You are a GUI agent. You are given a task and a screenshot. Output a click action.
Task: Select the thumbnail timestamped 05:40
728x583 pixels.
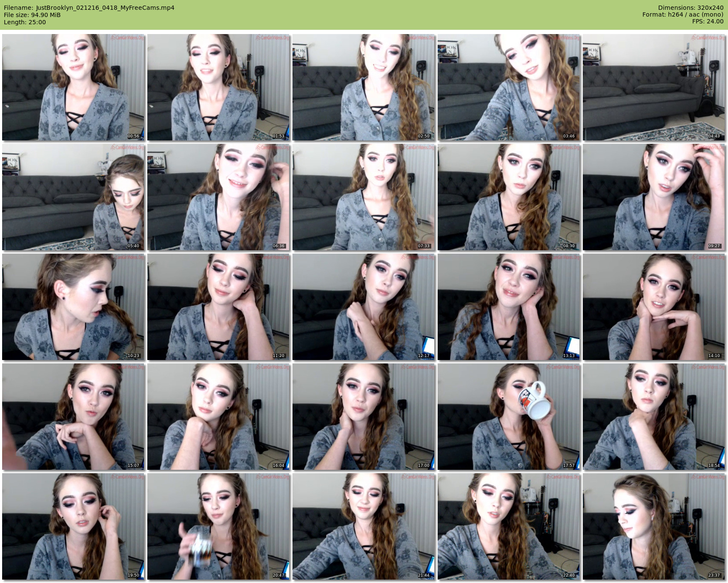point(73,197)
